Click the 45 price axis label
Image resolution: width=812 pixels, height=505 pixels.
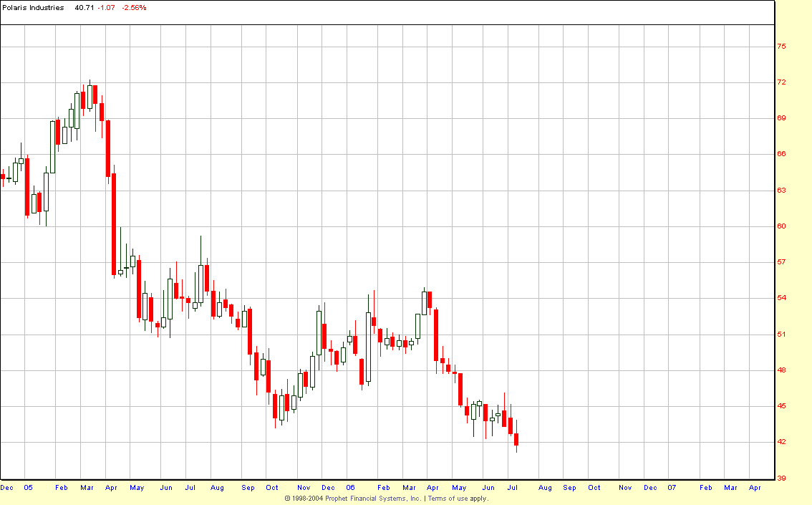[x=781, y=406]
